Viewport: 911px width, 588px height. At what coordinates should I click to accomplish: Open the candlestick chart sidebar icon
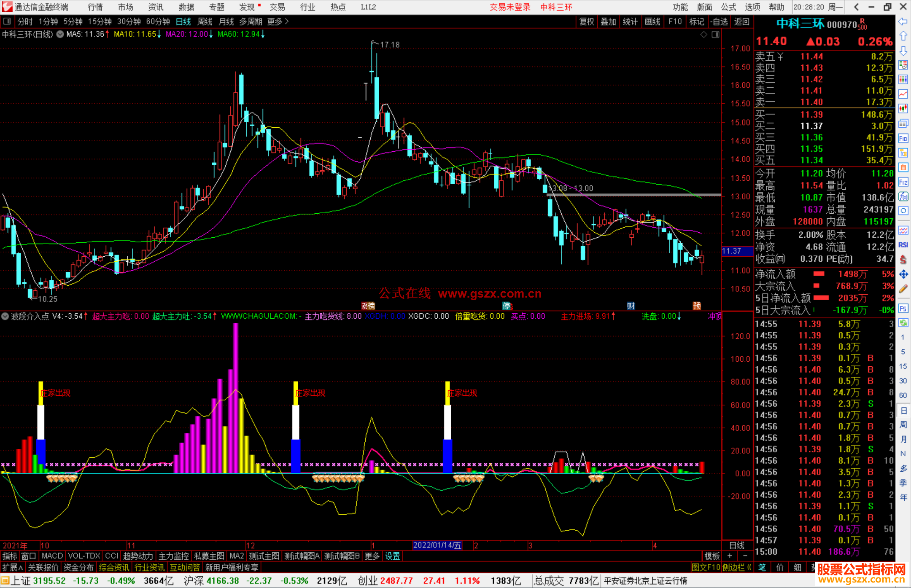tap(903, 109)
